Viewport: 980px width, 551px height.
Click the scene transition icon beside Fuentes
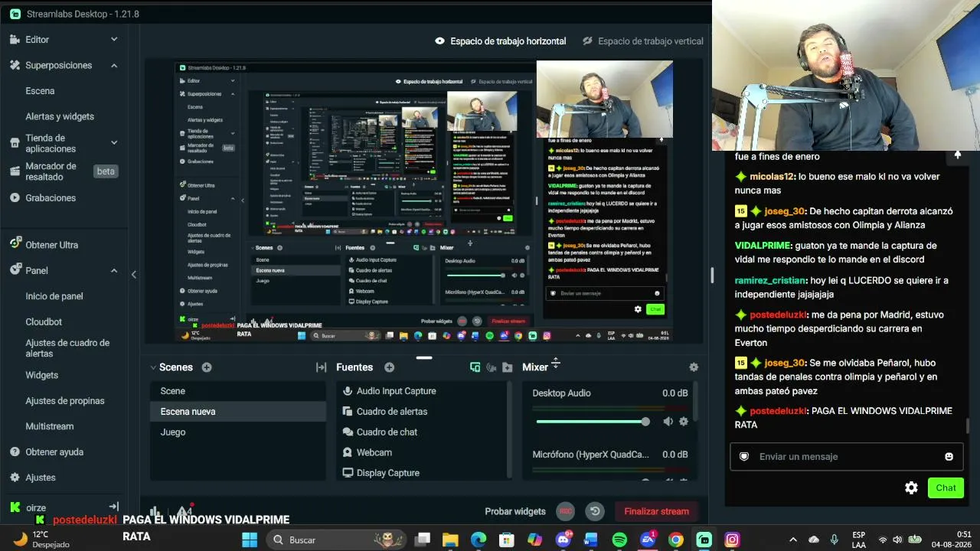pyautogui.click(x=322, y=367)
